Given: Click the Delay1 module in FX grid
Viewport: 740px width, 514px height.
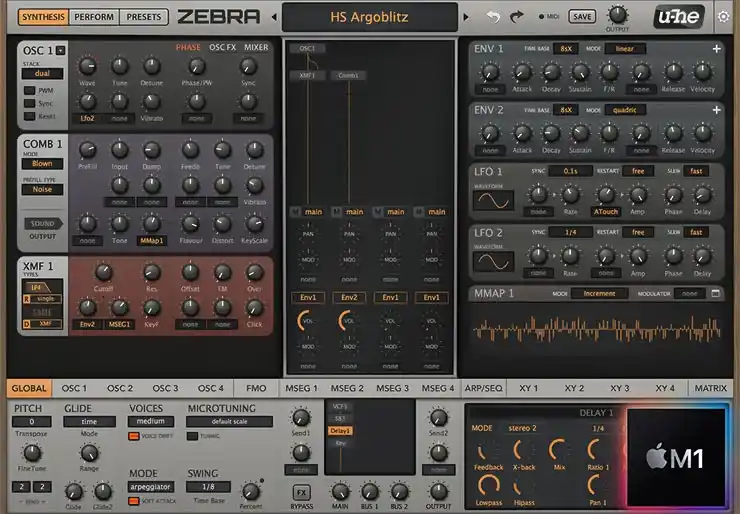Looking at the screenshot, I should click(x=340, y=430).
